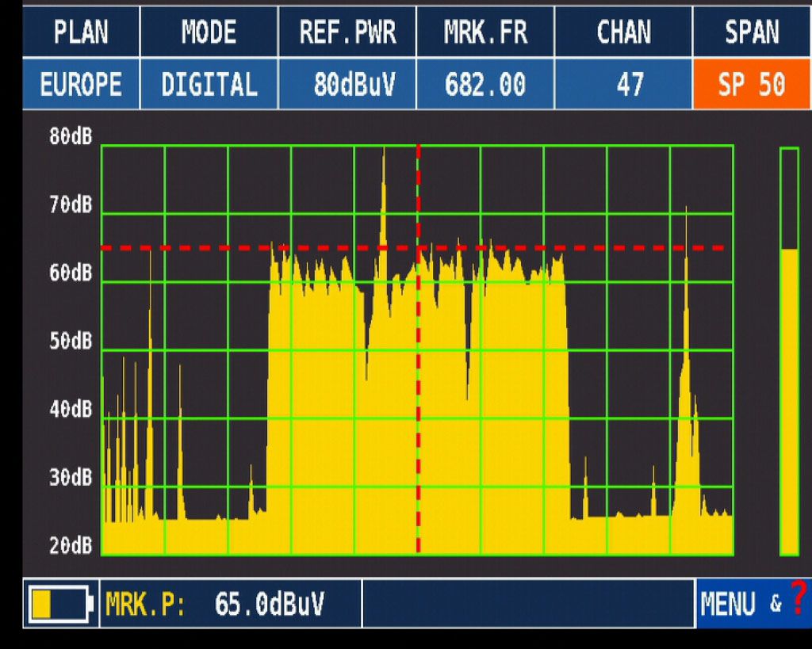Click the MRK.FR header label
Image resolution: width=812 pixels, height=649 pixels.
(485, 32)
